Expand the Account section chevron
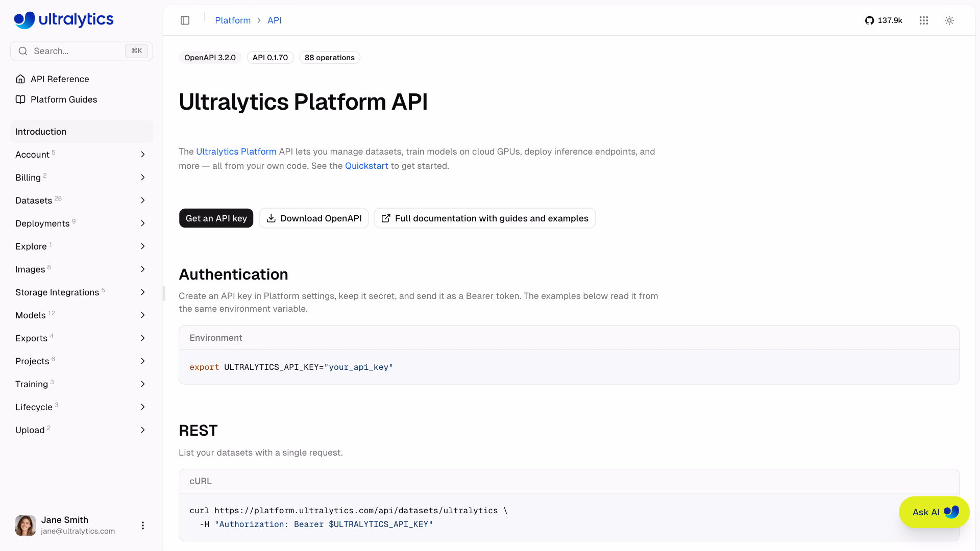 (143, 155)
